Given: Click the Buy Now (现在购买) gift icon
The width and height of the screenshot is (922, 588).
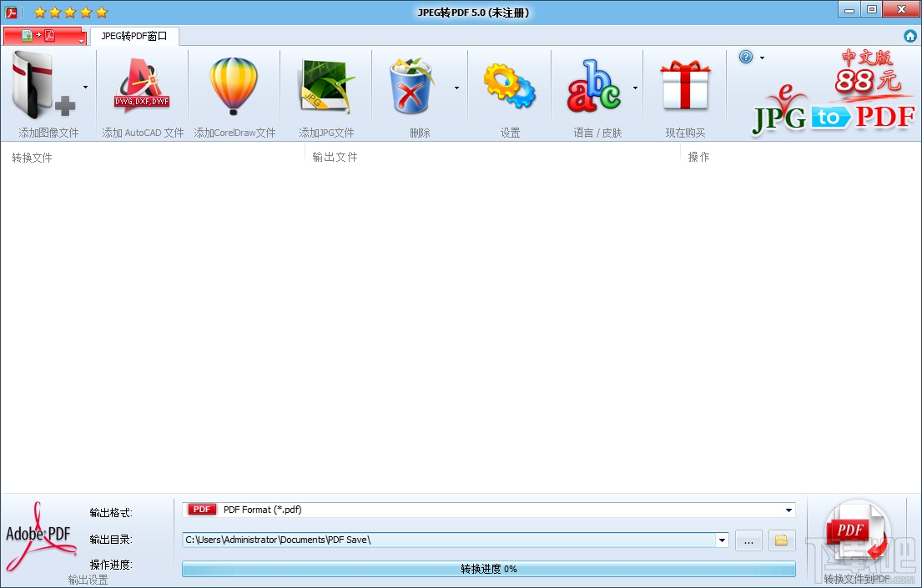Looking at the screenshot, I should coord(685,86).
